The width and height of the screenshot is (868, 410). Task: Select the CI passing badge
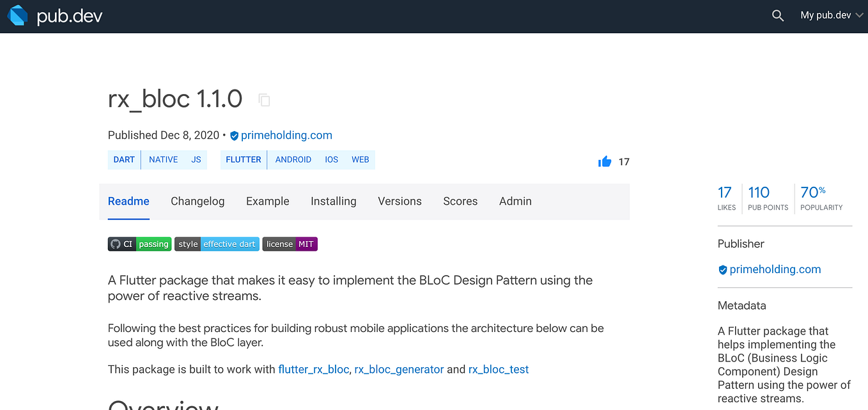point(139,244)
